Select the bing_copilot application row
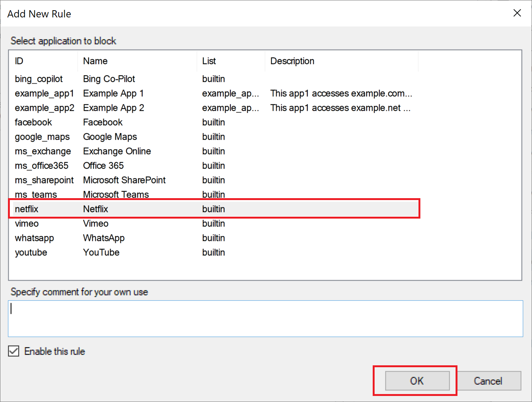The height and width of the screenshot is (402, 532). tap(216, 79)
